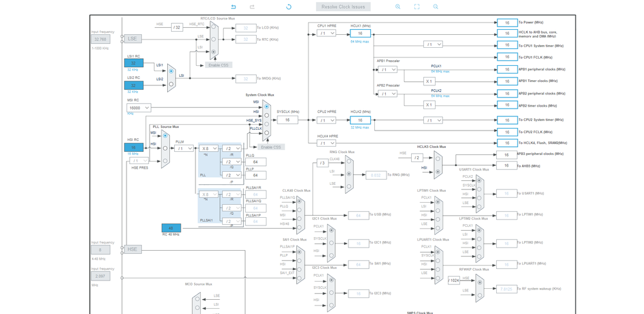Image resolution: width=644 pixels, height=314 pixels.
Task: Click the SYSCLK (MHz) value field
Action: point(288,120)
